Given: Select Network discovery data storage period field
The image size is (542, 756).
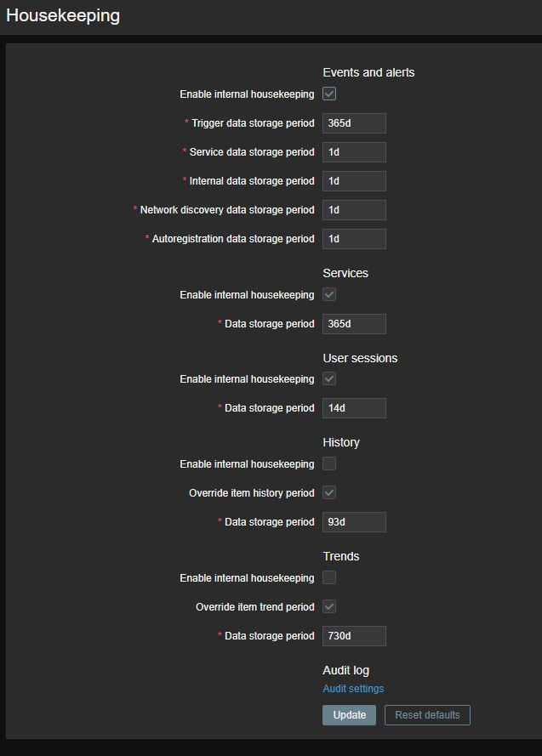Looking at the screenshot, I should 354,210.
